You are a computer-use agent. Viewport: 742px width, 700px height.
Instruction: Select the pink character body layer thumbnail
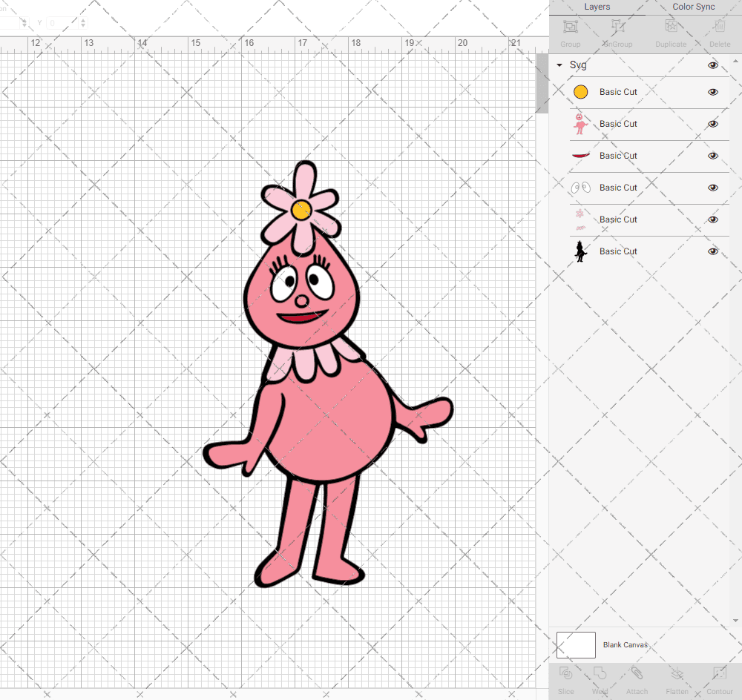[x=580, y=124]
